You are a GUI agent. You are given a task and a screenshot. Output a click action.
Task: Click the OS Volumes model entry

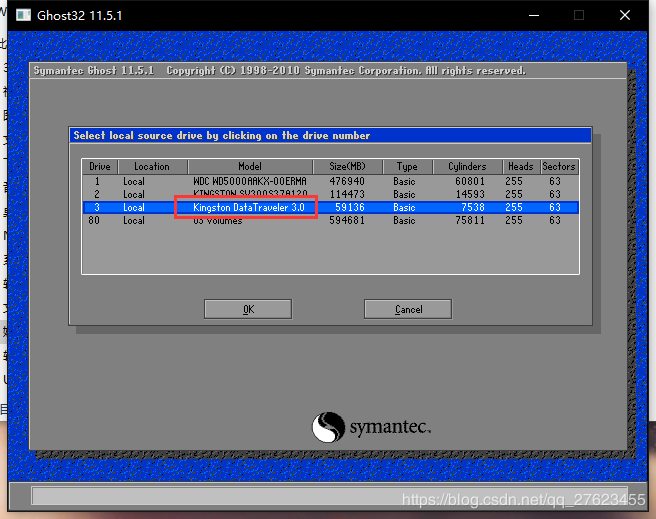coord(218,221)
